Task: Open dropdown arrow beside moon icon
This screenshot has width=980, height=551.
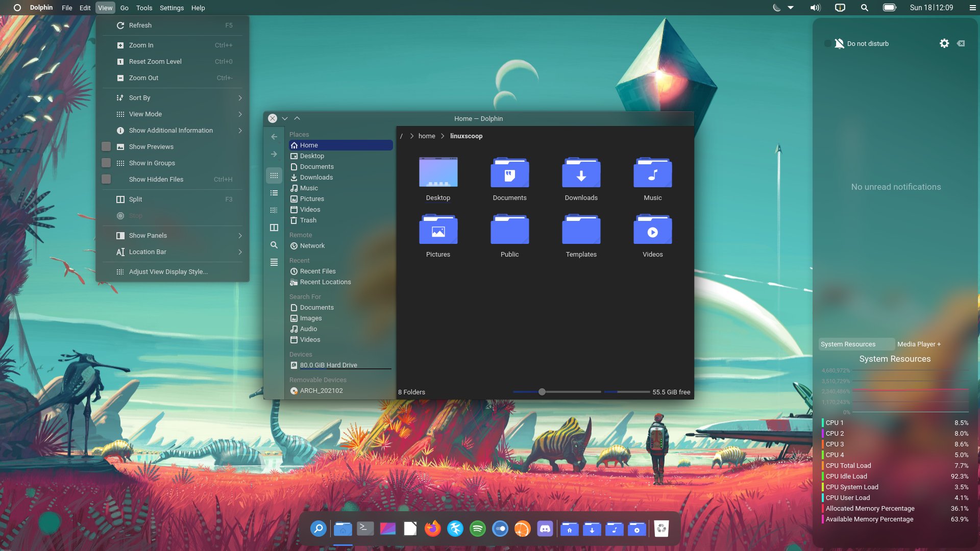Action: [790, 8]
